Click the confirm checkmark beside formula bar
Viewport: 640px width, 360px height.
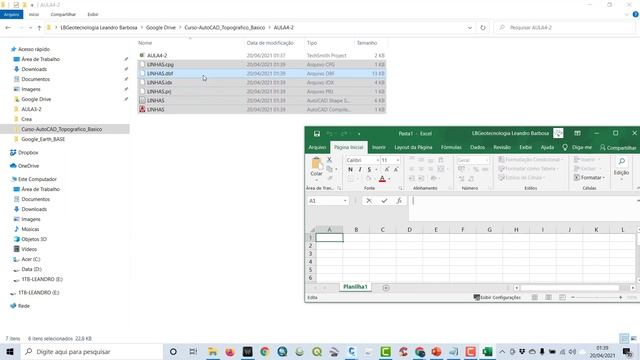tap(384, 200)
